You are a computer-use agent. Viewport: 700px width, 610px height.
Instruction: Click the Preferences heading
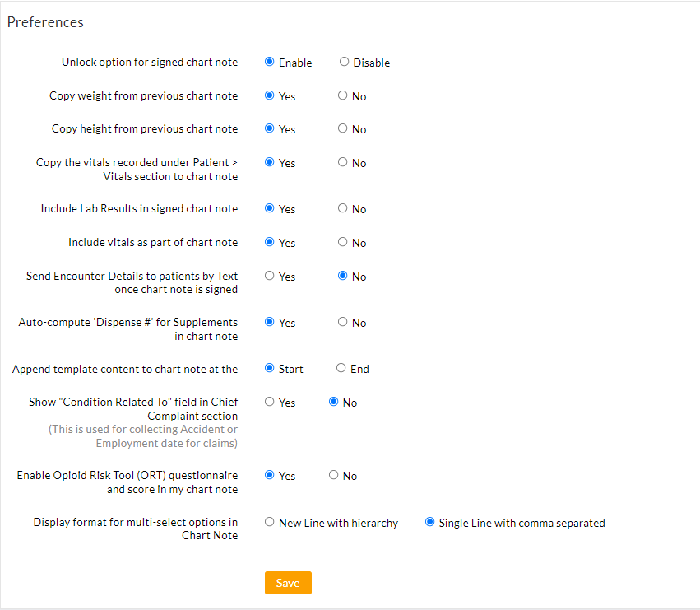pyautogui.click(x=45, y=22)
